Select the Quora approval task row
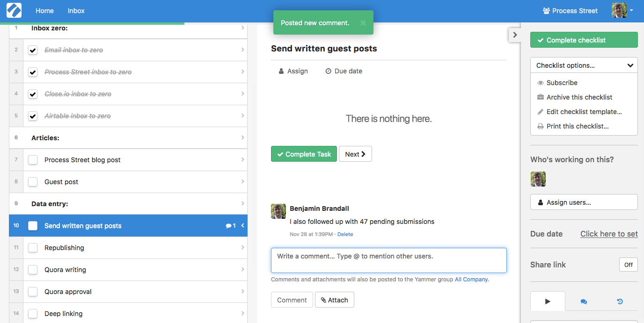Image resolution: width=644 pixels, height=323 pixels. pyautogui.click(x=128, y=292)
